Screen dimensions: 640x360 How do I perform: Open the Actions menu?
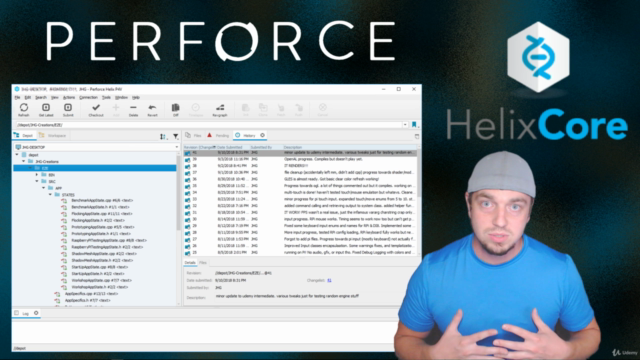click(x=69, y=98)
